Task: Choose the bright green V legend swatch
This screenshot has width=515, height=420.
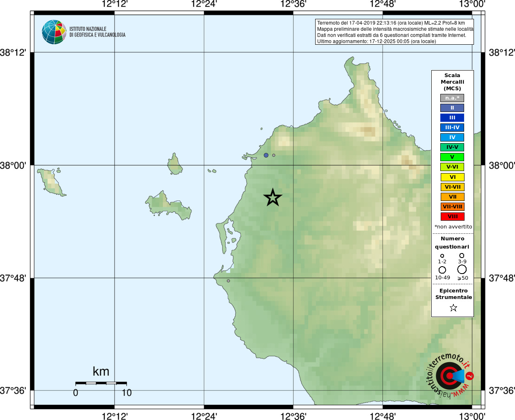Action: point(452,157)
